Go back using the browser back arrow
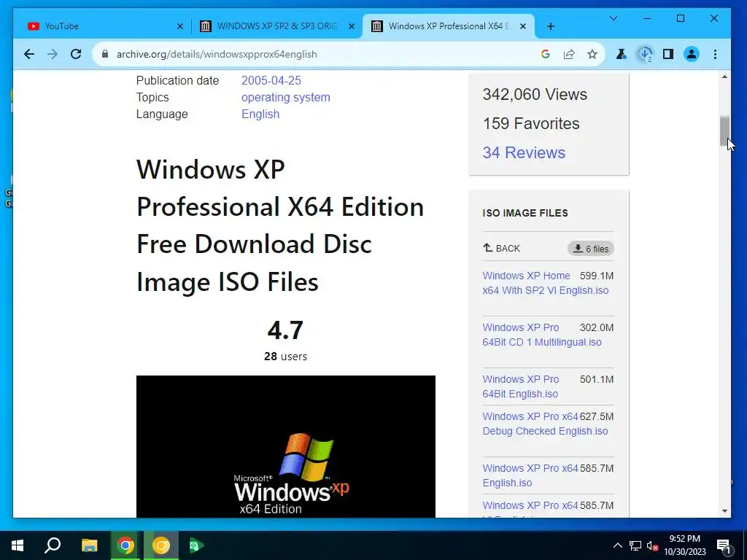Viewport: 747px width, 560px height. point(29,54)
